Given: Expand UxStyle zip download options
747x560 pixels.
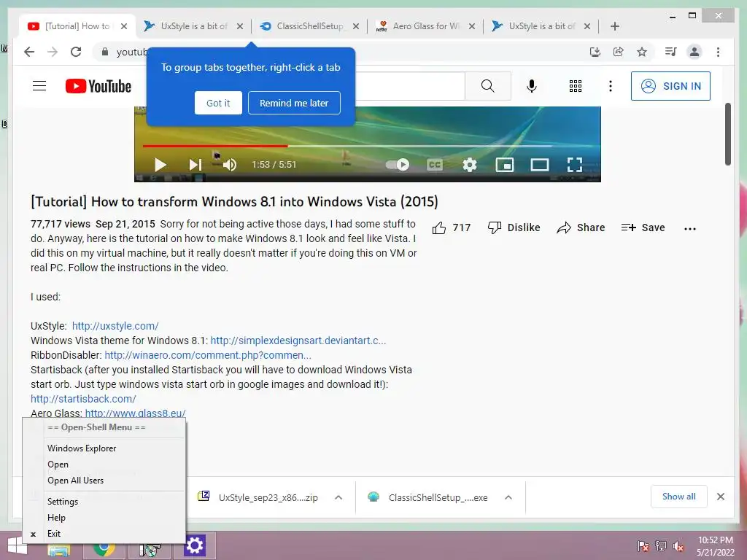Looking at the screenshot, I should pos(338,497).
